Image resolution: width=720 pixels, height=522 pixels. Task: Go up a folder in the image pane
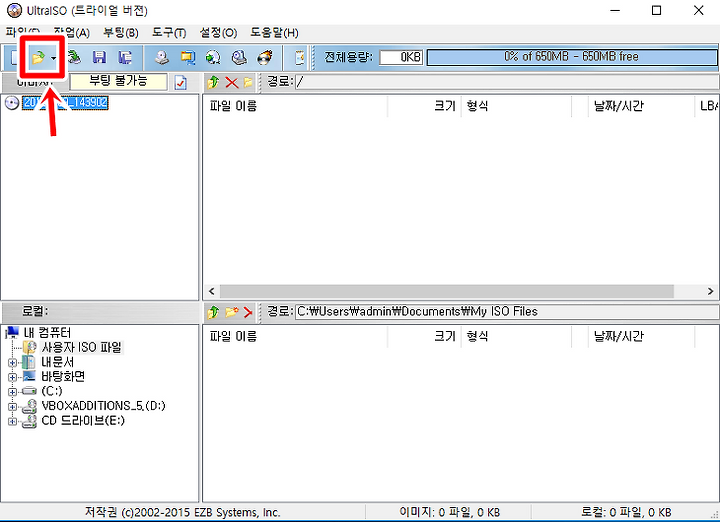213,83
